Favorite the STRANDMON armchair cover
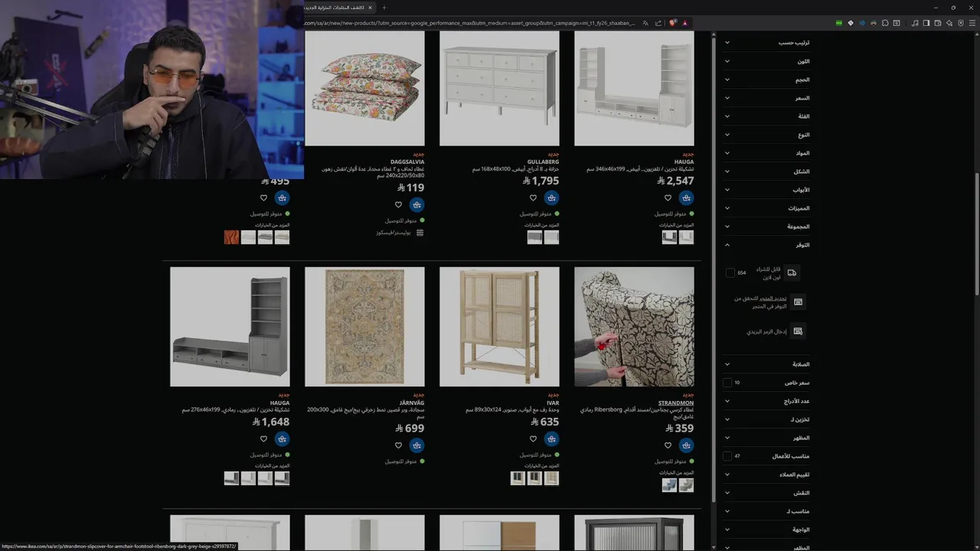The width and height of the screenshot is (980, 551). (668, 445)
